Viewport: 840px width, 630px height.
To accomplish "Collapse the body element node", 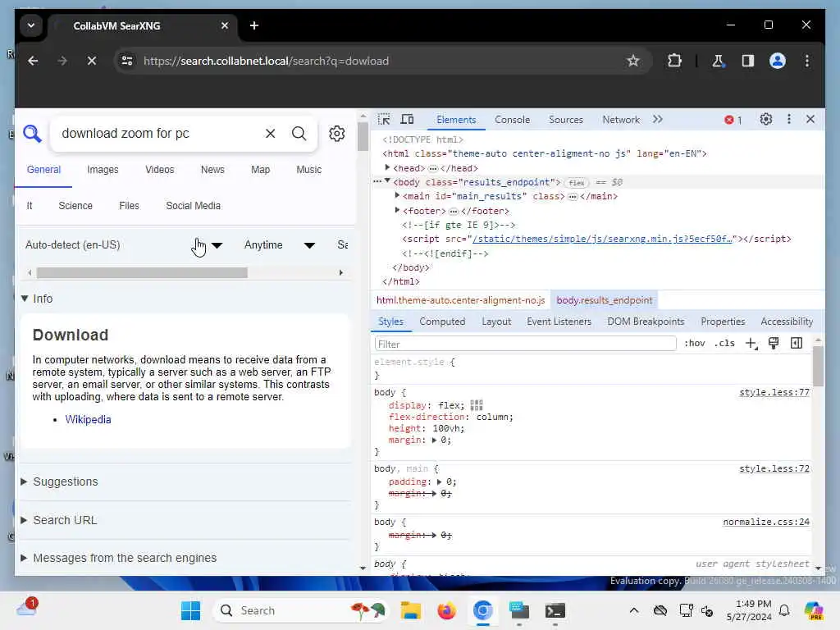I will (x=387, y=181).
